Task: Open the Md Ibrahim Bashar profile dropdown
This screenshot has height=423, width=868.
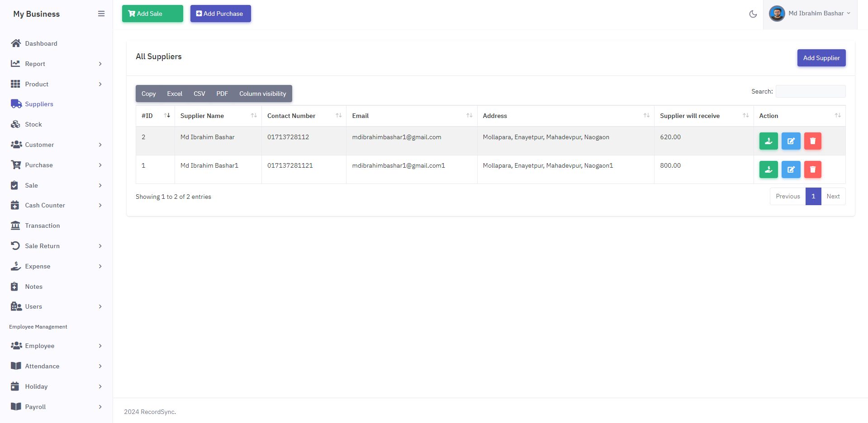Action: [x=810, y=14]
